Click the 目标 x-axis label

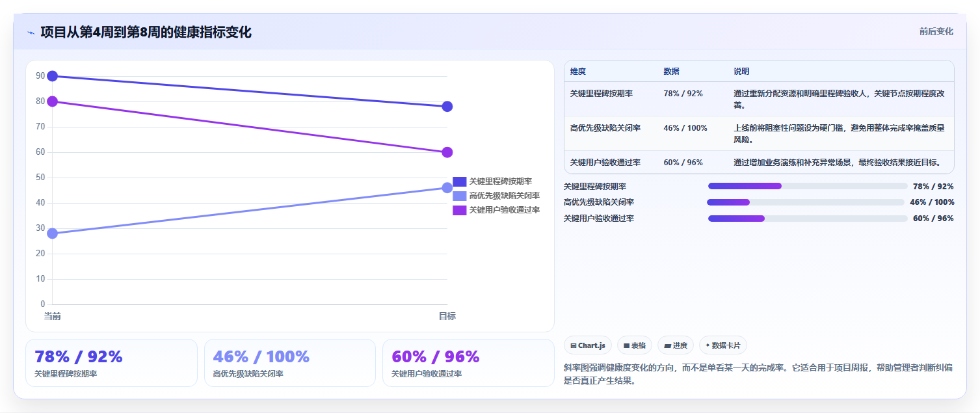click(x=447, y=316)
